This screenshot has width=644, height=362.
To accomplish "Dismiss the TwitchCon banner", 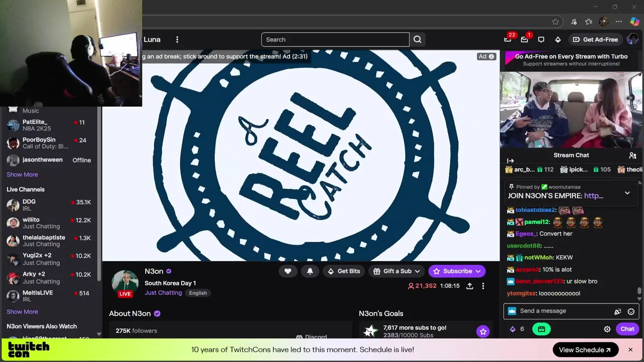I will click(x=630, y=350).
